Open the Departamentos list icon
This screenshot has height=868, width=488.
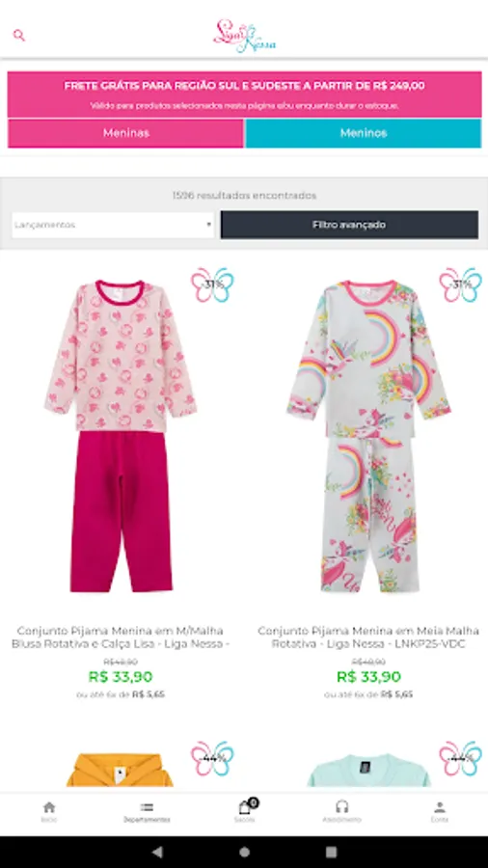coord(147,811)
